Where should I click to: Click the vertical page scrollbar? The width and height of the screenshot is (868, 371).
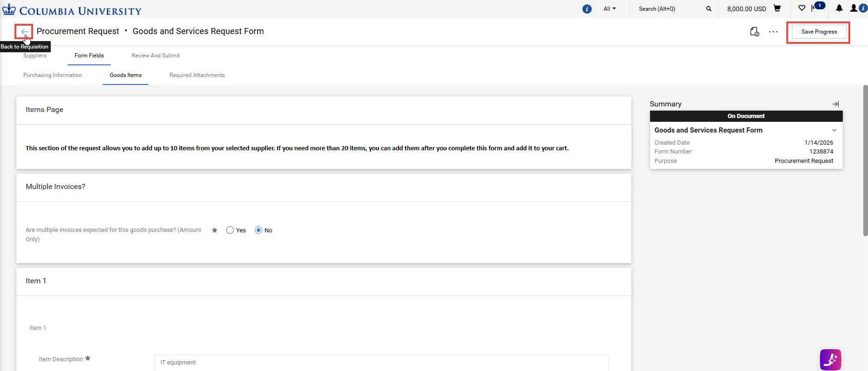pyautogui.click(x=865, y=161)
